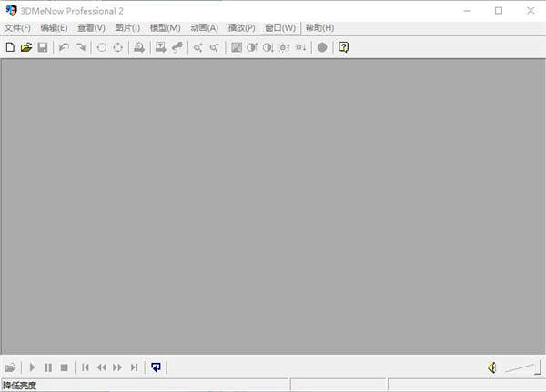Screen dimensions: 546x392
Task: Increase contrast with the half-circle up icon
Action: point(252,47)
